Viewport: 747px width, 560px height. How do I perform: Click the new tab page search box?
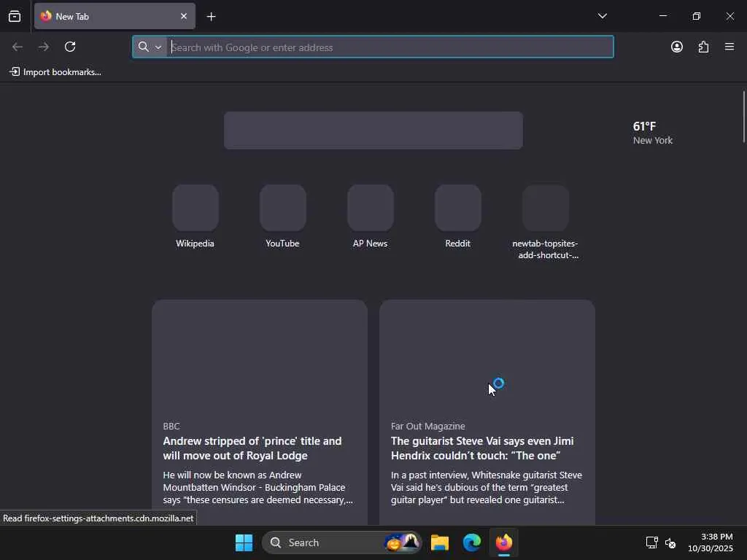coord(373,131)
